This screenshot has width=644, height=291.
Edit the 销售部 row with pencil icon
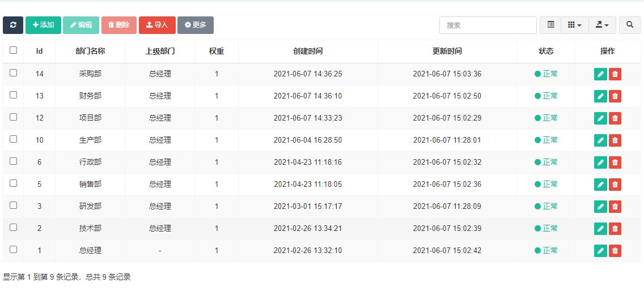(x=600, y=185)
